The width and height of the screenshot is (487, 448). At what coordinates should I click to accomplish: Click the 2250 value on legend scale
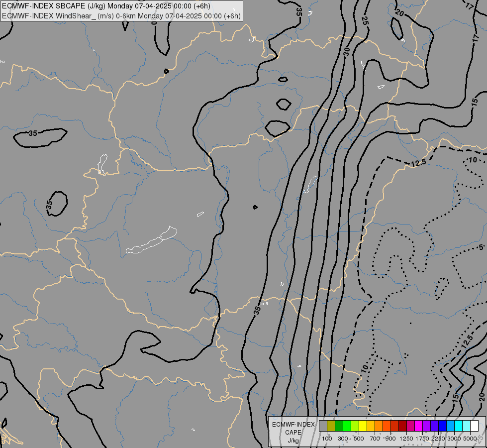point(438,439)
